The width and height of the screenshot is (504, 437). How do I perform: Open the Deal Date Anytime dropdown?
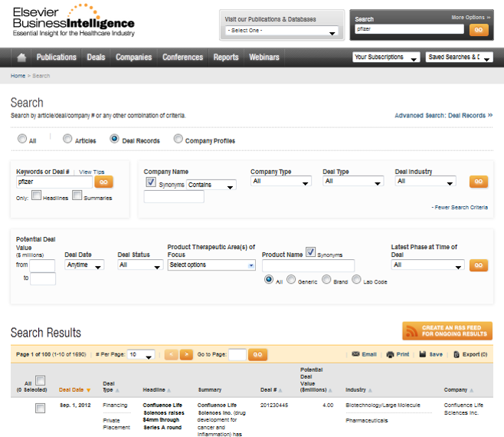(84, 264)
